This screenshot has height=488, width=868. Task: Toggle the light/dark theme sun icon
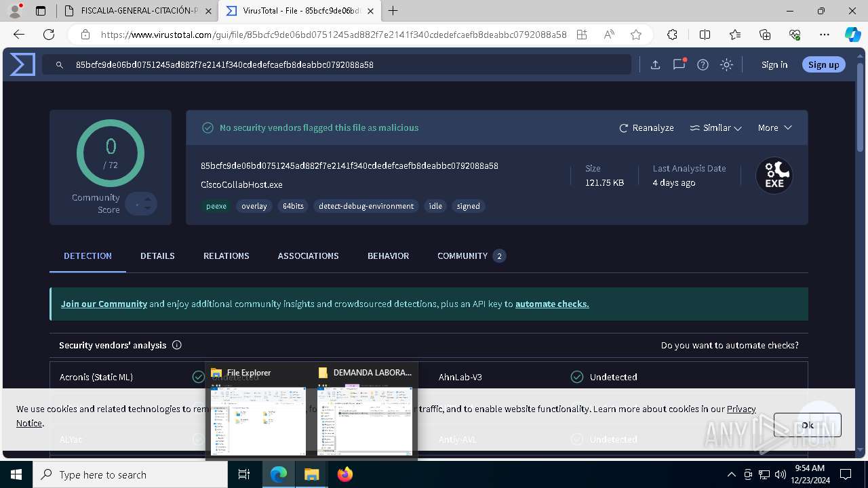click(x=726, y=65)
